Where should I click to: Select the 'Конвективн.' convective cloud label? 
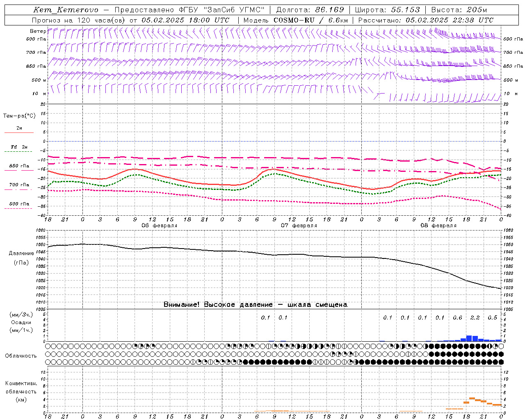click(21, 383)
